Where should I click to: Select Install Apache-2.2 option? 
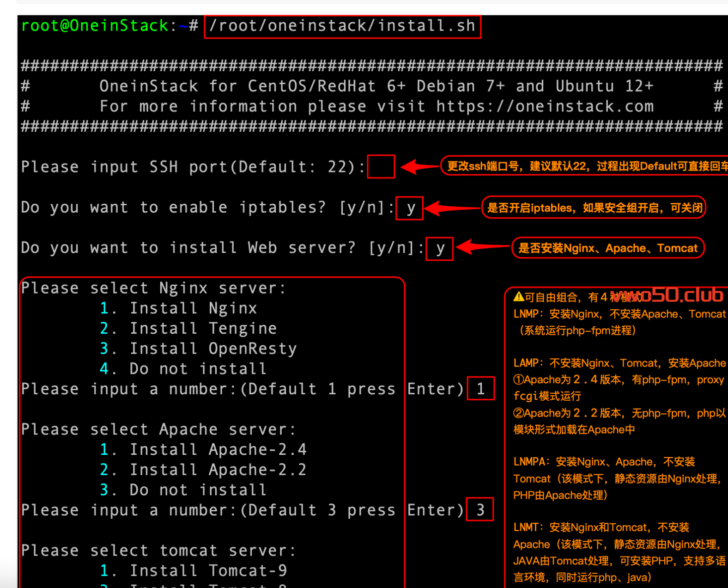(x=218, y=470)
